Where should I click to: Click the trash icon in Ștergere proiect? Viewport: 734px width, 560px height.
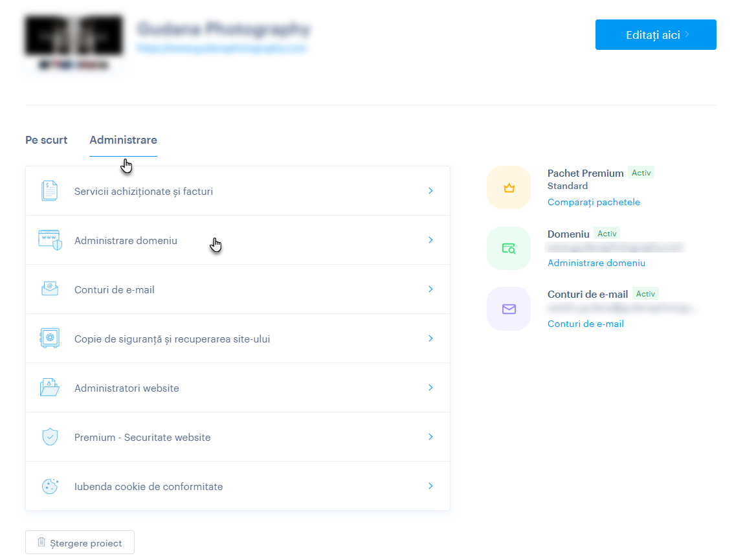(41, 543)
